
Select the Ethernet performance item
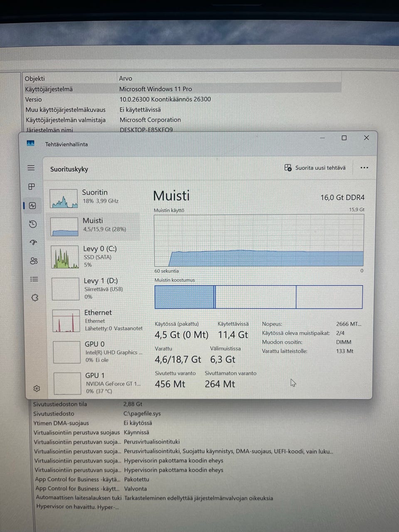coord(96,320)
